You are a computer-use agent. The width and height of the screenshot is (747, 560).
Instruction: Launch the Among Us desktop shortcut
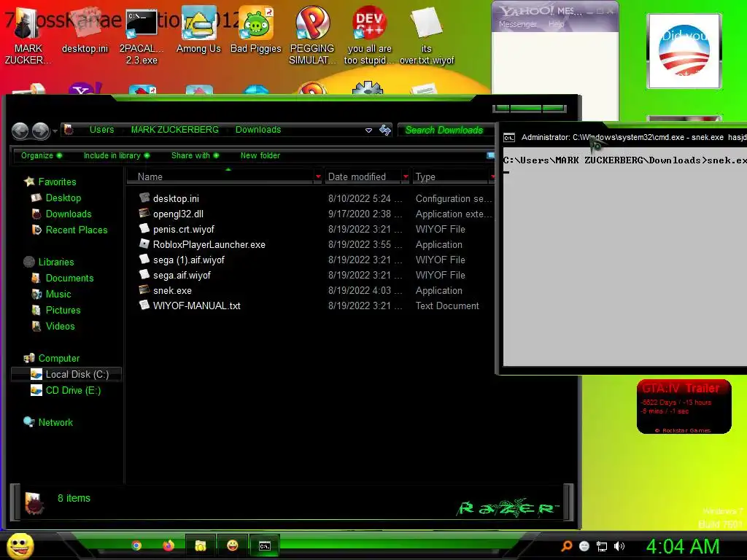198,31
